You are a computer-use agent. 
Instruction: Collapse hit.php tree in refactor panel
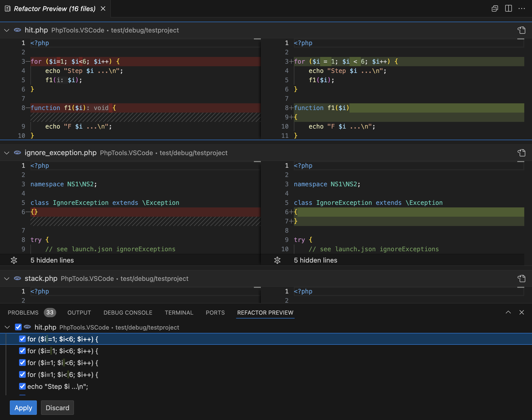pos(7,327)
